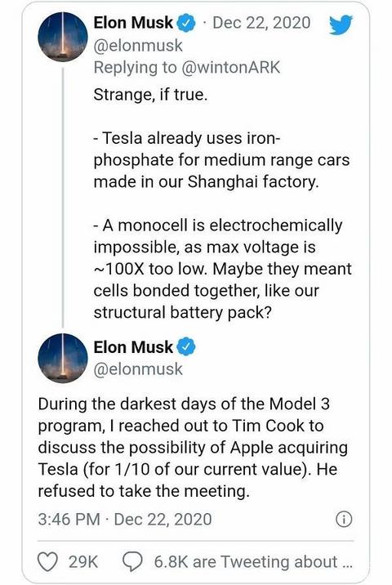This screenshot has height=585, width=392.
Task: Open the tweet info circle icon
Action: tap(344, 520)
